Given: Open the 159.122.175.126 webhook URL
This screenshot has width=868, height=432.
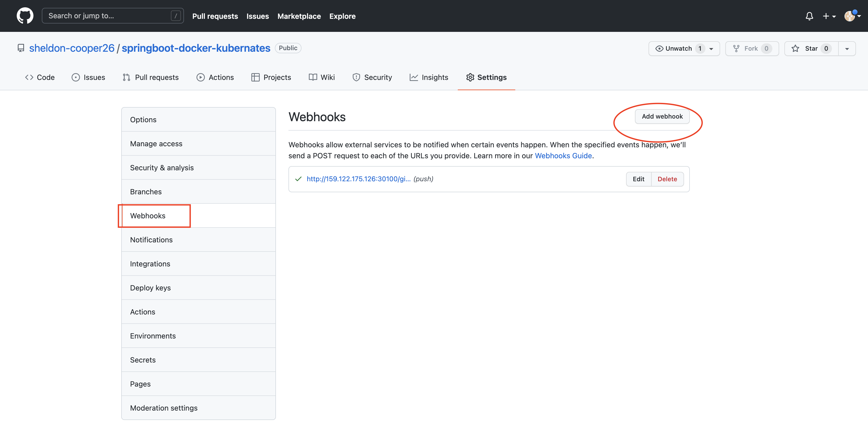Looking at the screenshot, I should [x=358, y=179].
